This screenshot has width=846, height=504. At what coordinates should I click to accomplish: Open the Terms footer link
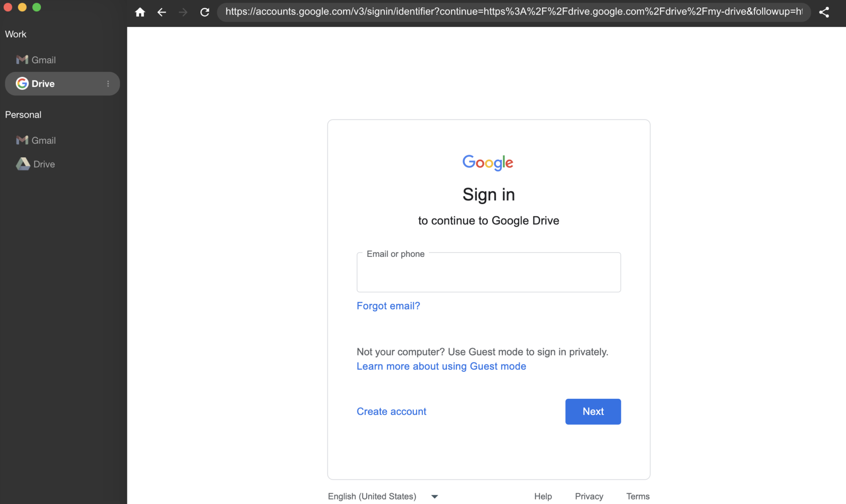click(x=638, y=497)
